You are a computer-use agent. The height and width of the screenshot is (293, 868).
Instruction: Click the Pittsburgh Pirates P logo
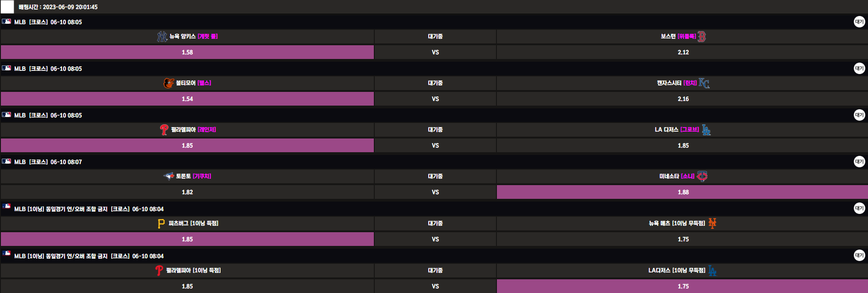[161, 224]
